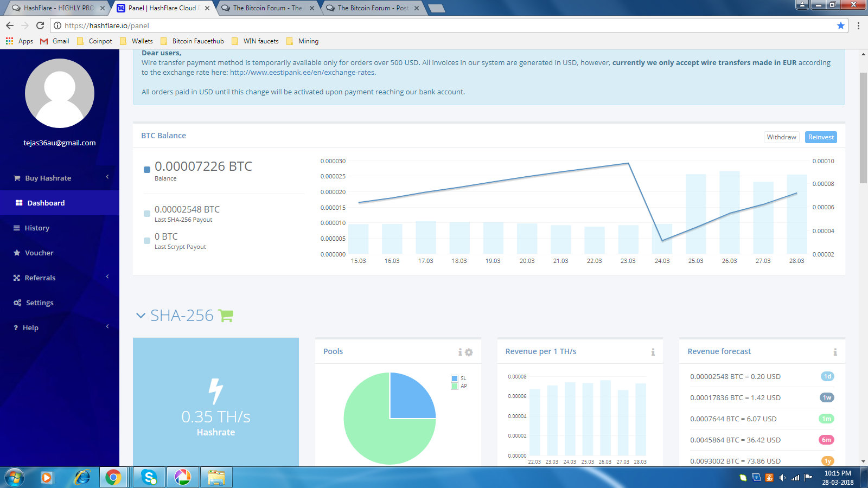Image resolution: width=868 pixels, height=488 pixels.
Task: Open Voucher in sidebar
Action: 60,253
